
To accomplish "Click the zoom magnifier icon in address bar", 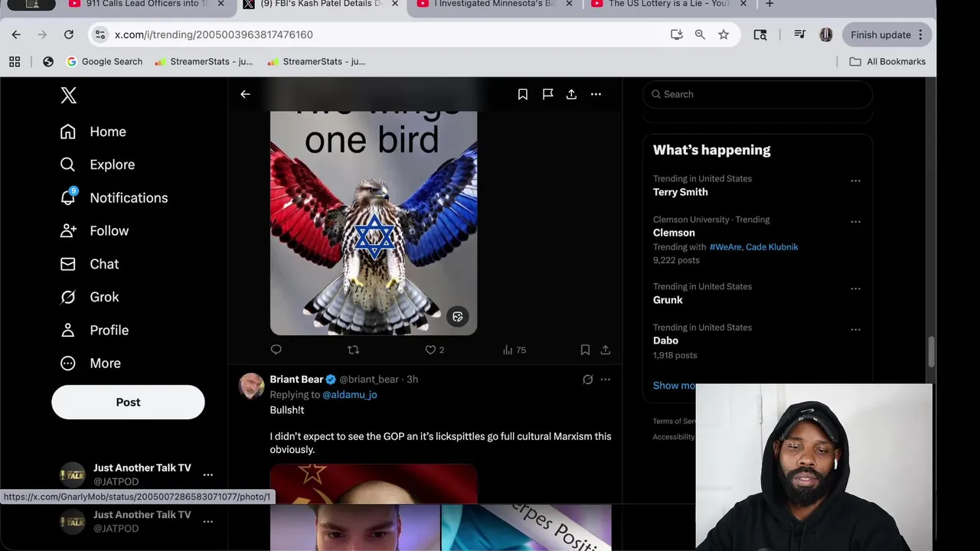I will (x=700, y=34).
